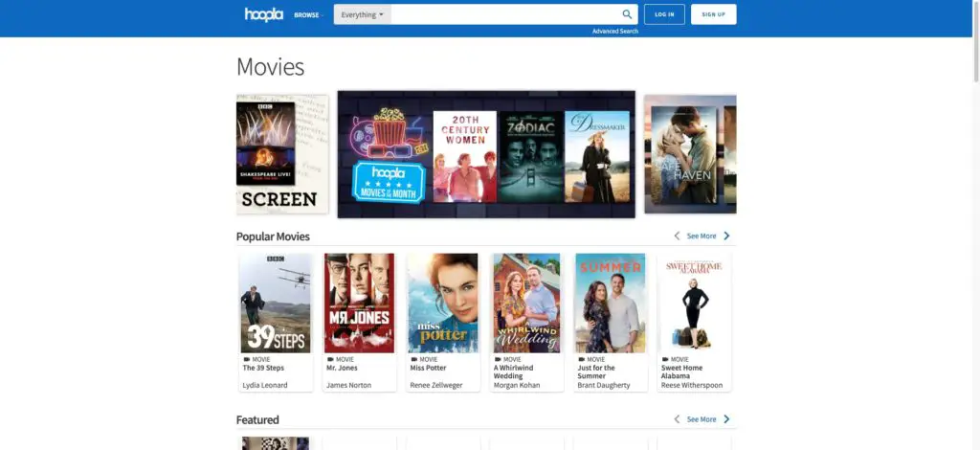Click A Whirlwind Wedding title link
Viewport: 980px width, 450px height.
click(515, 372)
